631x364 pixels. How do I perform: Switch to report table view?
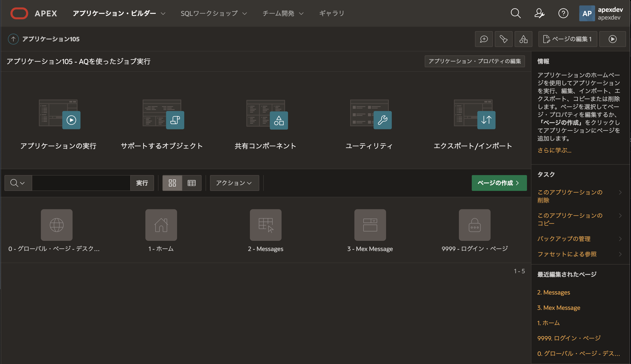[x=191, y=183]
